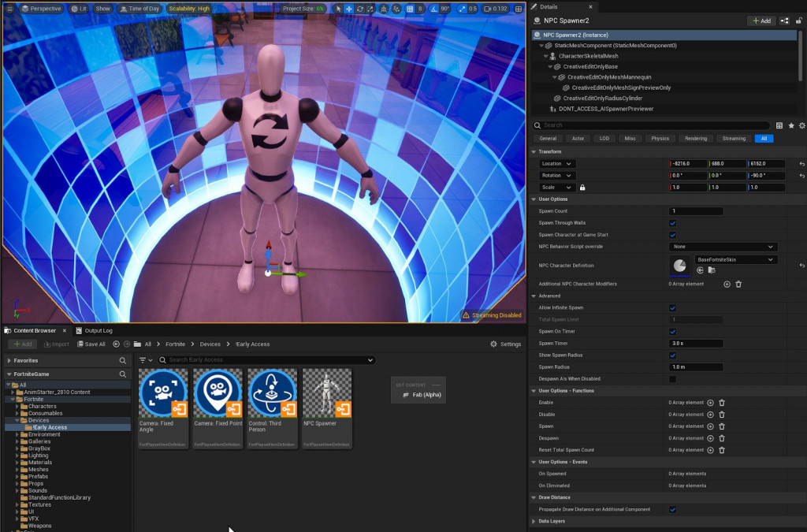Open camera speed 0.132 setting
The height and width of the screenshot is (532, 807).
[x=496, y=9]
